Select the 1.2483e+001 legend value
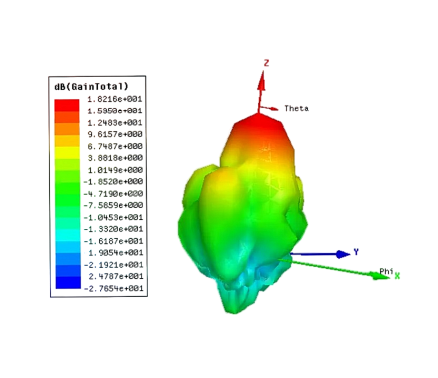This screenshot has width=438, height=378. (115, 123)
